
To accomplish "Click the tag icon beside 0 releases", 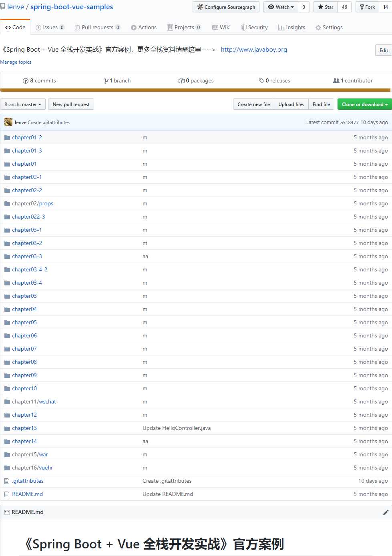I will pyautogui.click(x=261, y=80).
